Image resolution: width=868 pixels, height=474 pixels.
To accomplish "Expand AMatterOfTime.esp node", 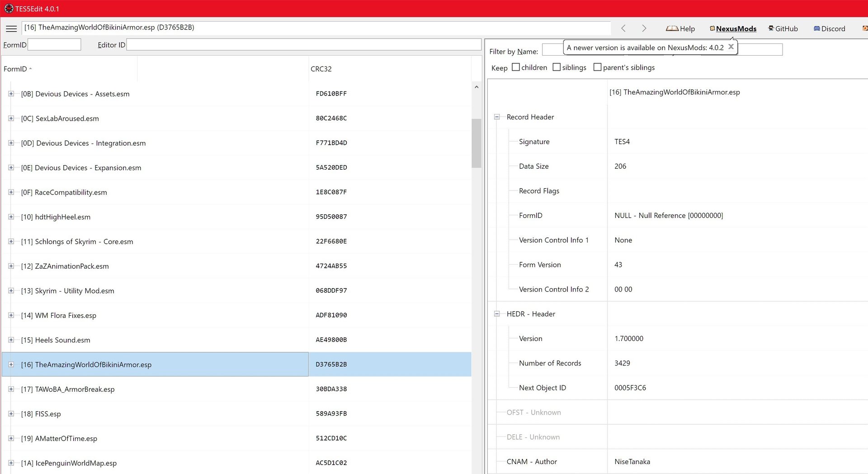I will pyautogui.click(x=11, y=438).
